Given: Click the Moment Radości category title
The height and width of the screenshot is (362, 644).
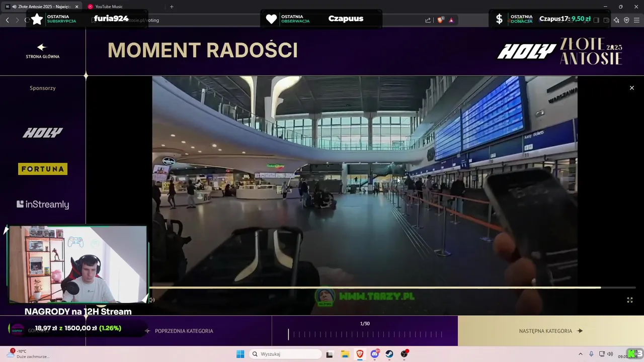Looking at the screenshot, I should tap(203, 50).
